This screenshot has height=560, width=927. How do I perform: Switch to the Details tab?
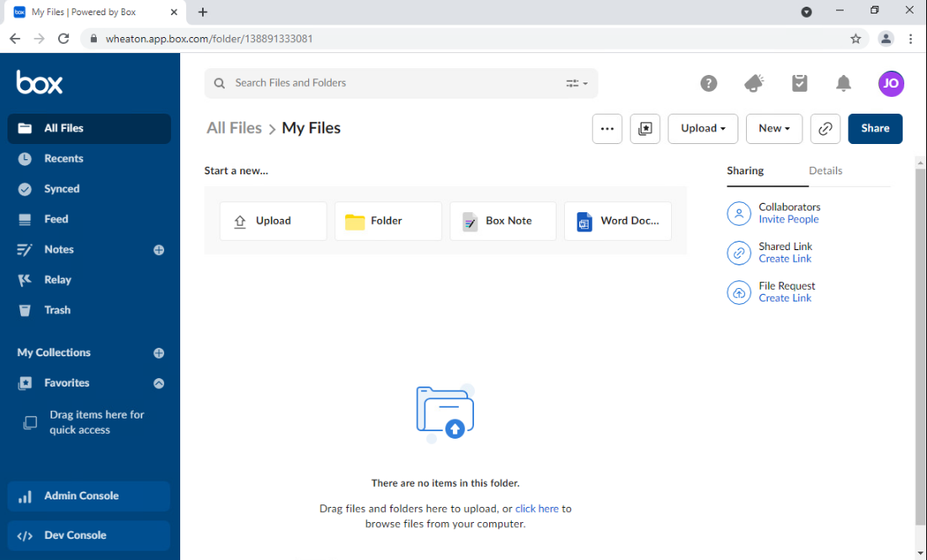pyautogui.click(x=825, y=170)
